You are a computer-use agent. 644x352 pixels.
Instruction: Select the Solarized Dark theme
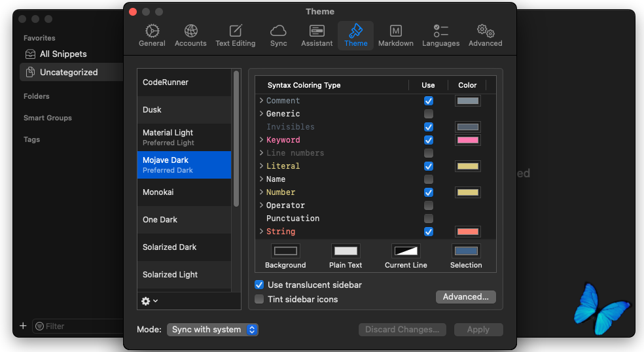184,247
